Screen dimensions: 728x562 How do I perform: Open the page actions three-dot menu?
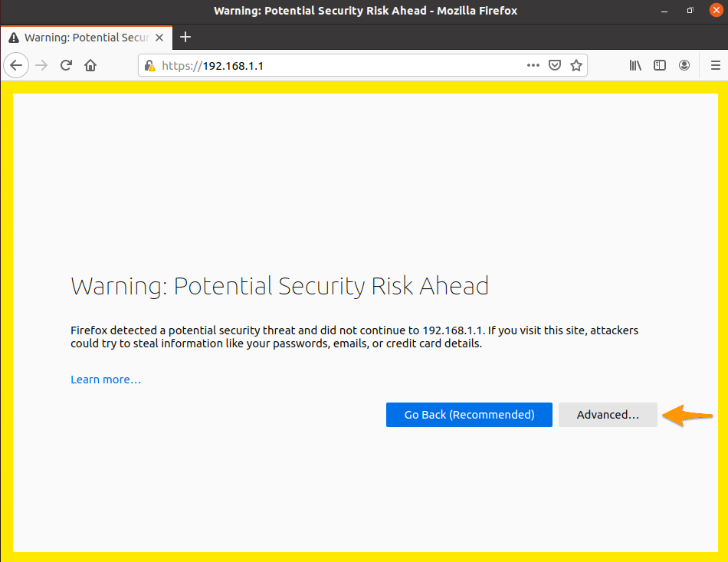click(533, 66)
